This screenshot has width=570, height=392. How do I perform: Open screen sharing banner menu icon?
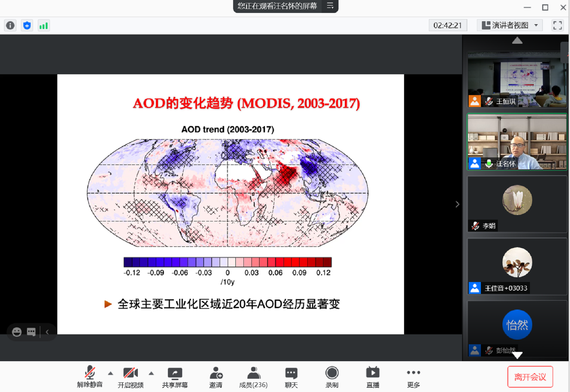pyautogui.click(x=330, y=6)
